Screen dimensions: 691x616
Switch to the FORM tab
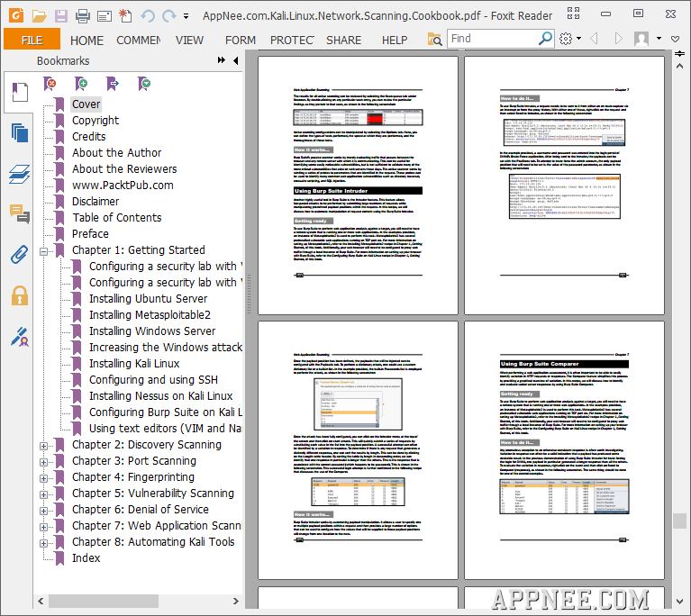pyautogui.click(x=241, y=41)
